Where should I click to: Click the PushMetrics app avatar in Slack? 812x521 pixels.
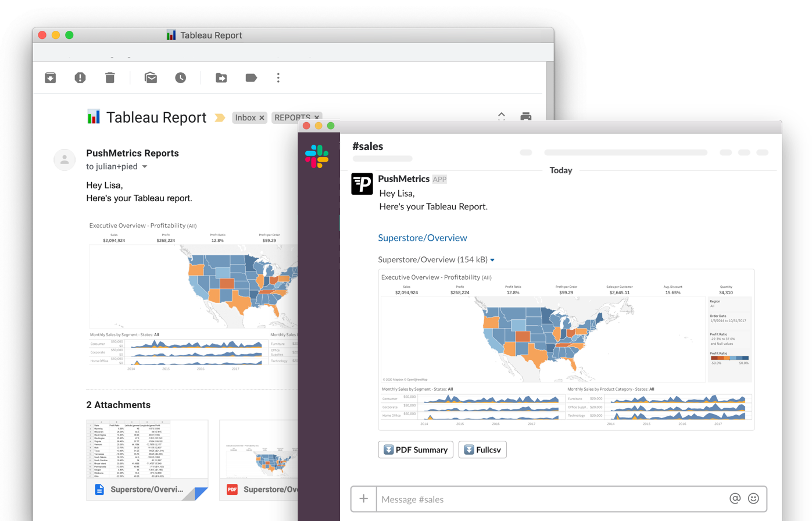[362, 184]
